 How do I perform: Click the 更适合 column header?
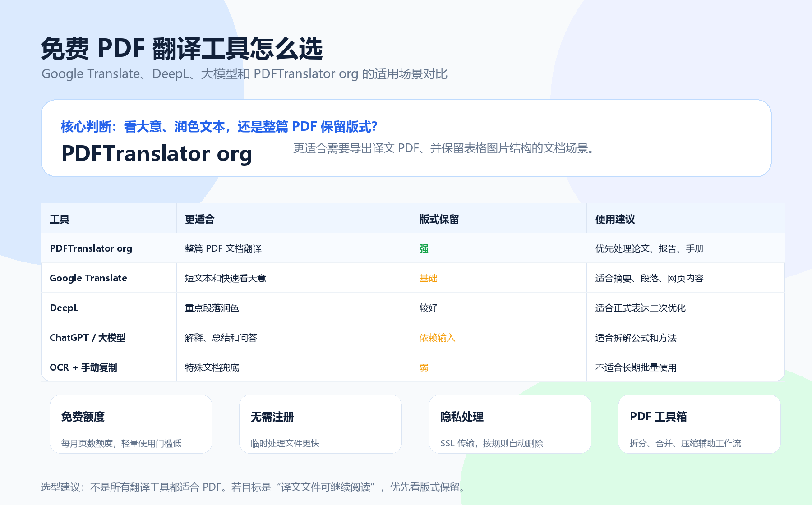200,220
